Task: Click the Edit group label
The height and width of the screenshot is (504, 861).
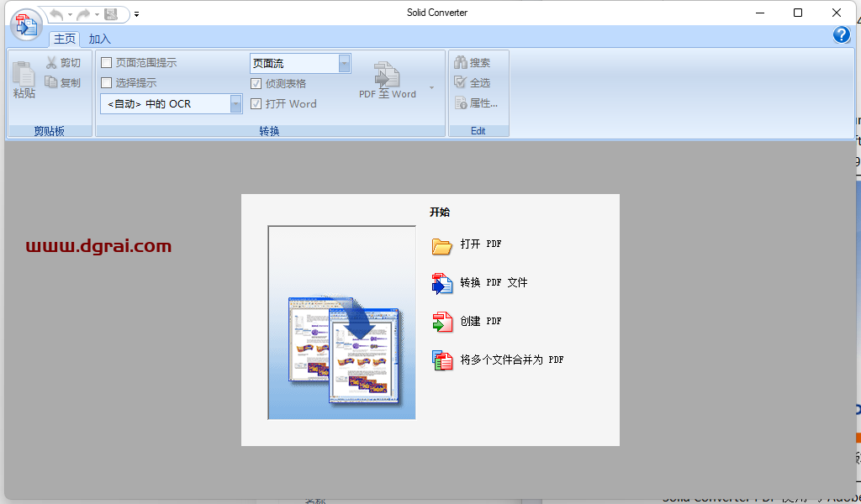Action: click(478, 131)
